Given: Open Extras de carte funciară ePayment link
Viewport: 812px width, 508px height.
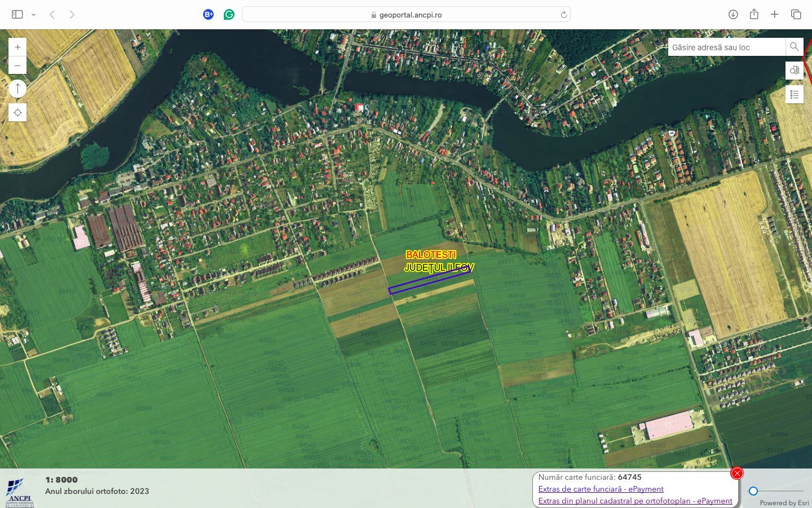Looking at the screenshot, I should coord(601,489).
